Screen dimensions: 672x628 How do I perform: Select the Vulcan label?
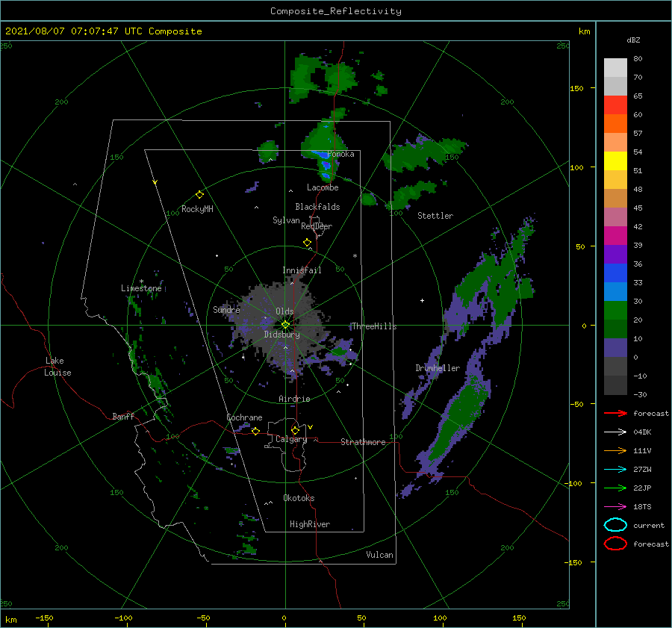pyautogui.click(x=380, y=555)
